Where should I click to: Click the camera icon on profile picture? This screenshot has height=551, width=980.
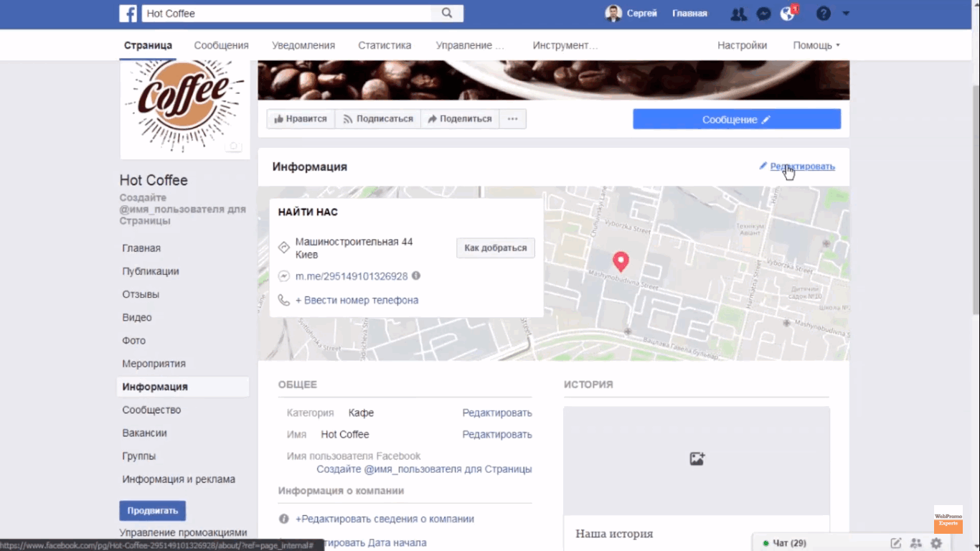click(x=233, y=146)
